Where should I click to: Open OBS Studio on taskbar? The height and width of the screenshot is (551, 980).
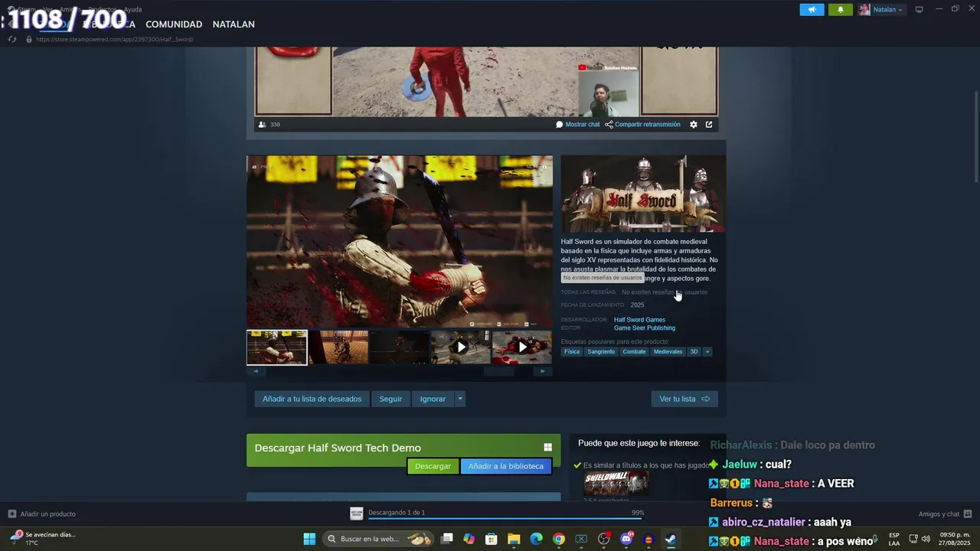tap(604, 539)
